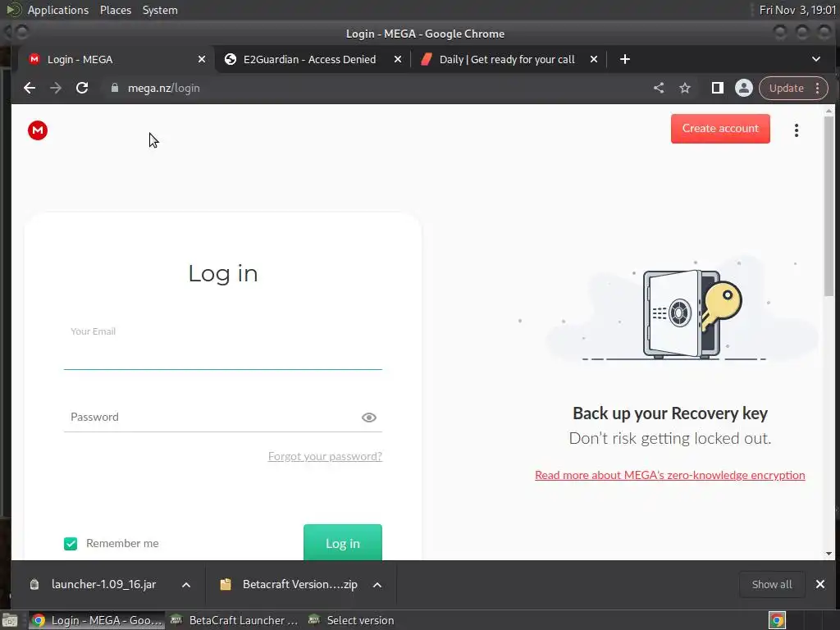
Task: Click the Chrome icon in system tray
Action: pyautogui.click(x=777, y=620)
